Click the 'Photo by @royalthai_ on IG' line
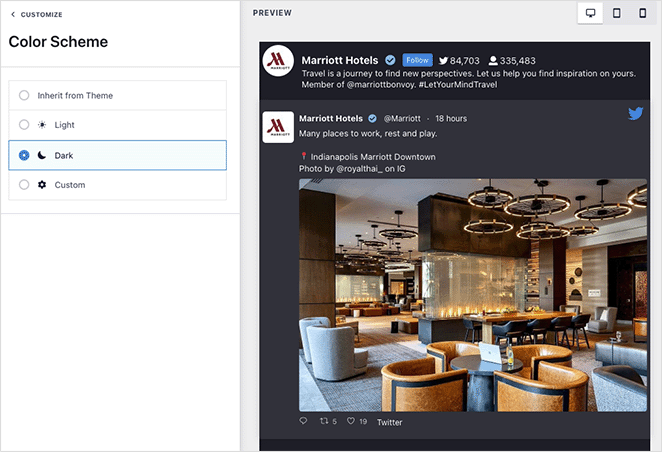 (352, 169)
